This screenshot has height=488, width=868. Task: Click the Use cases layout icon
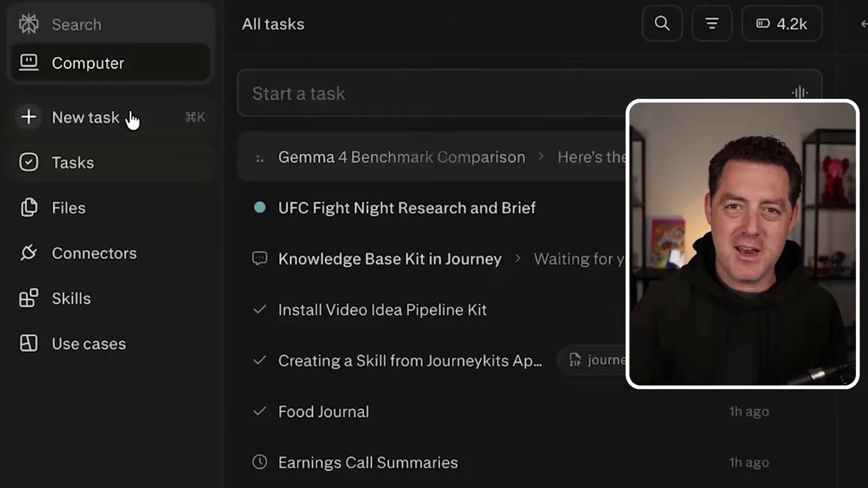(28, 344)
